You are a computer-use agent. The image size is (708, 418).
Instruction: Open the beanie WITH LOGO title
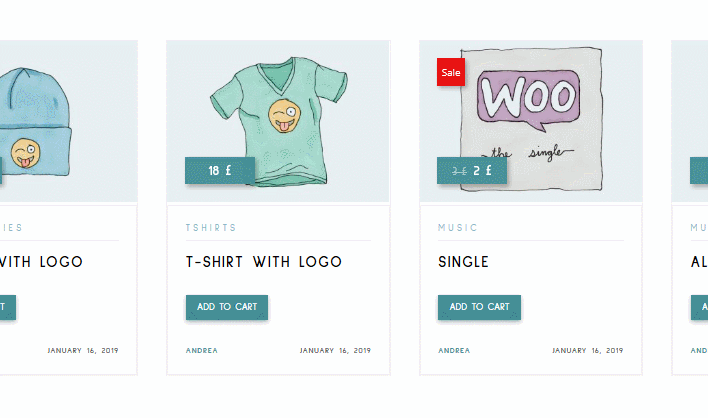(x=42, y=262)
